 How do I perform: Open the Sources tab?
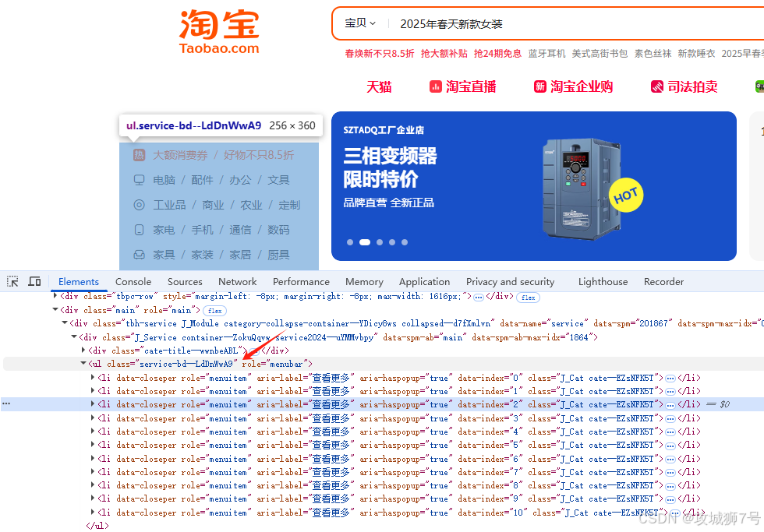pos(185,281)
